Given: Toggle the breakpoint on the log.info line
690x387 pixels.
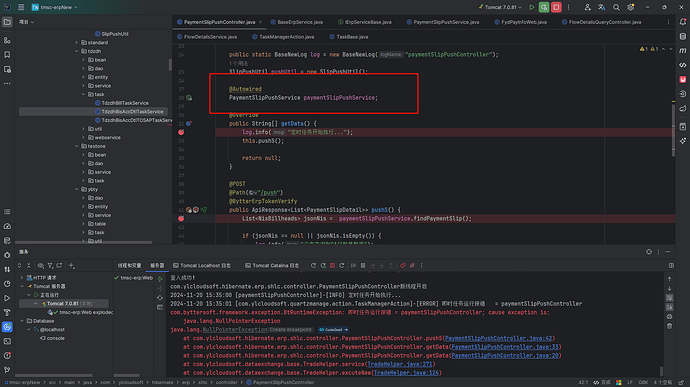Looking at the screenshot, I should tap(181, 132).
